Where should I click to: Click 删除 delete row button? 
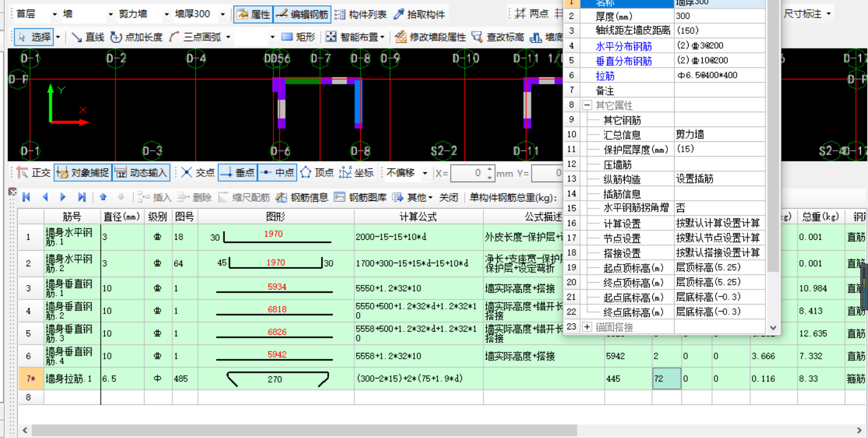(x=194, y=197)
